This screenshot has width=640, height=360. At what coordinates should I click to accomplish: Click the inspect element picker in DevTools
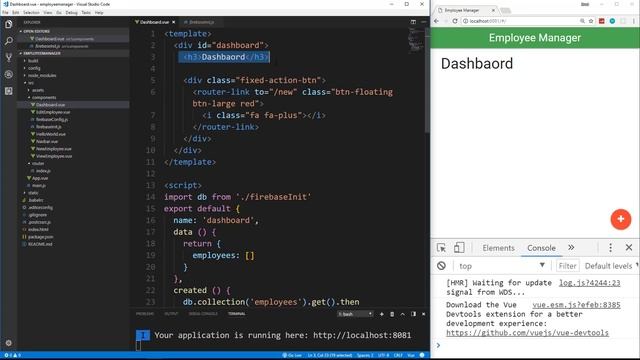[441, 248]
